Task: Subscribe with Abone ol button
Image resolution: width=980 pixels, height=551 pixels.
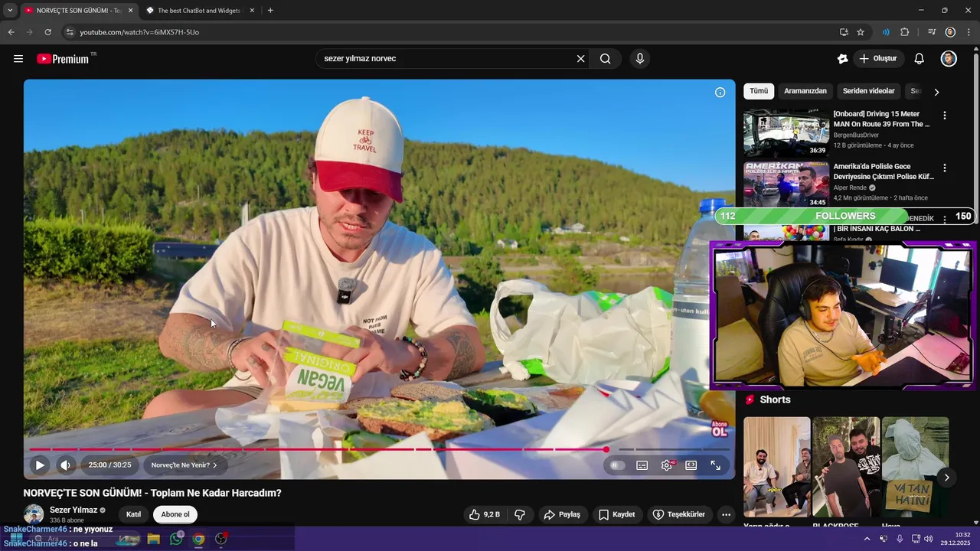Action: [175, 514]
